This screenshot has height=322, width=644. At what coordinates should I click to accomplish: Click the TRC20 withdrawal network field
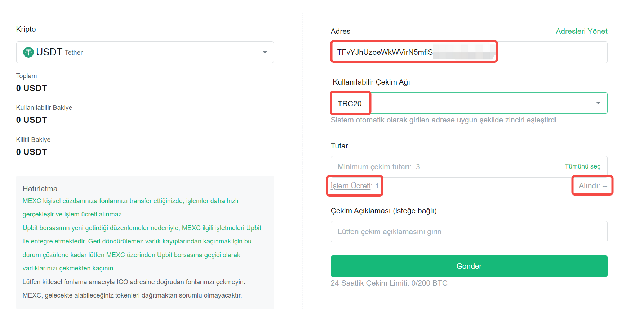click(x=469, y=103)
